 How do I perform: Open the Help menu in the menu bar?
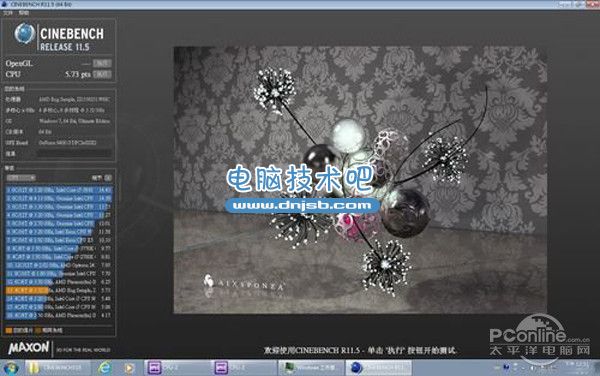point(24,13)
